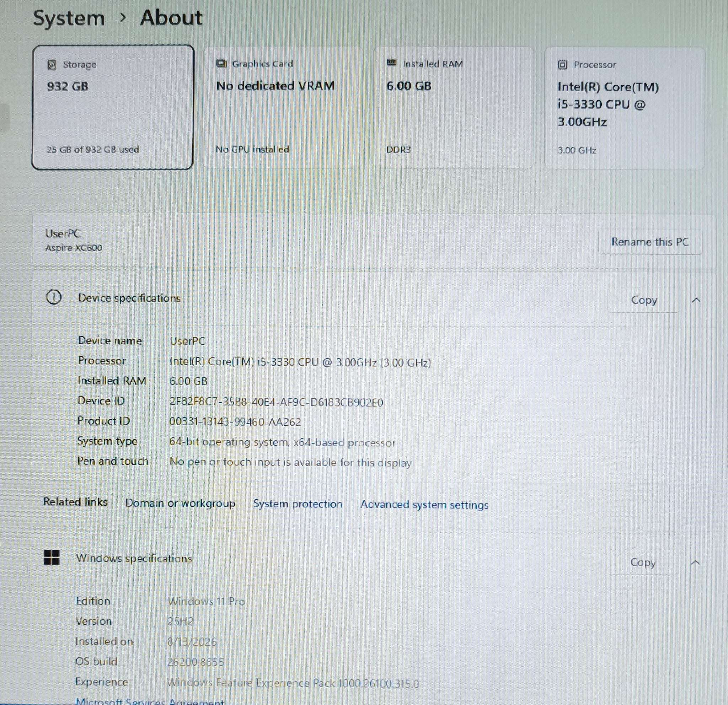This screenshot has height=705, width=728.
Task: Click the Storage drive icon
Action: point(52,65)
